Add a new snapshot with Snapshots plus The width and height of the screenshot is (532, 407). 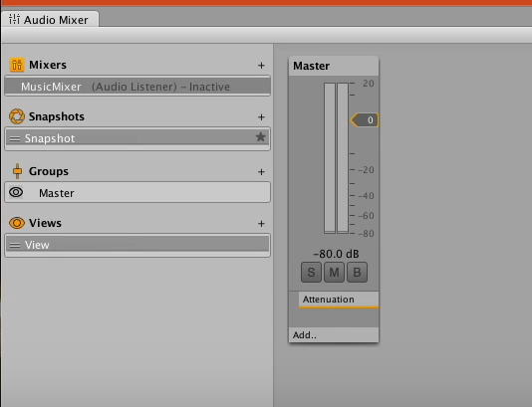point(261,116)
